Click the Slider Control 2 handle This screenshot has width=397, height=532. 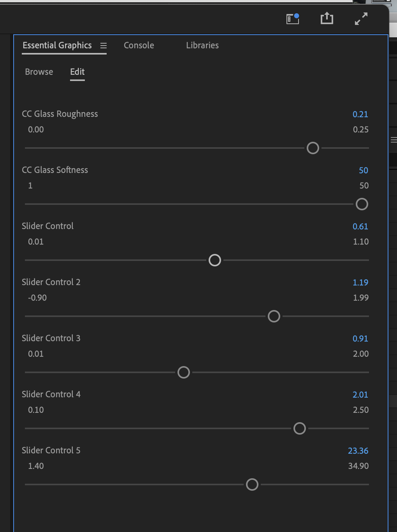[x=274, y=316]
